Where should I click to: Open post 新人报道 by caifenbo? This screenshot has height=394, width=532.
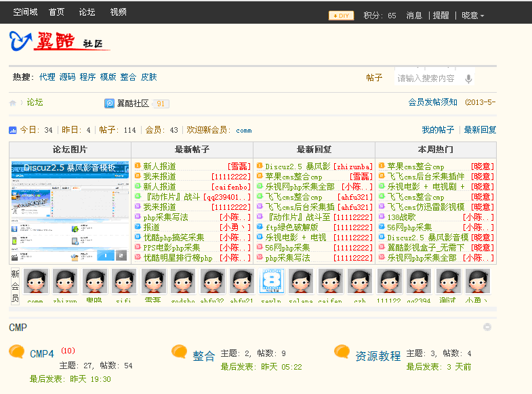pos(159,187)
